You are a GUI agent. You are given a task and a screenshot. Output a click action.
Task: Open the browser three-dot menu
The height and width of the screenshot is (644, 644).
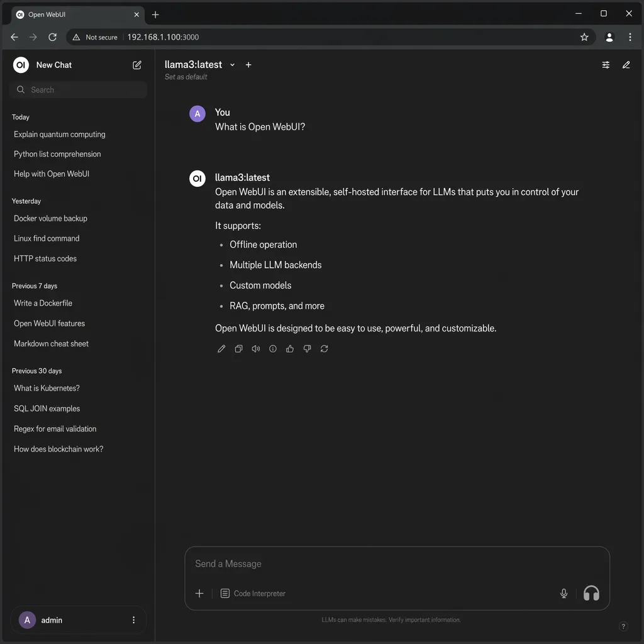(630, 37)
